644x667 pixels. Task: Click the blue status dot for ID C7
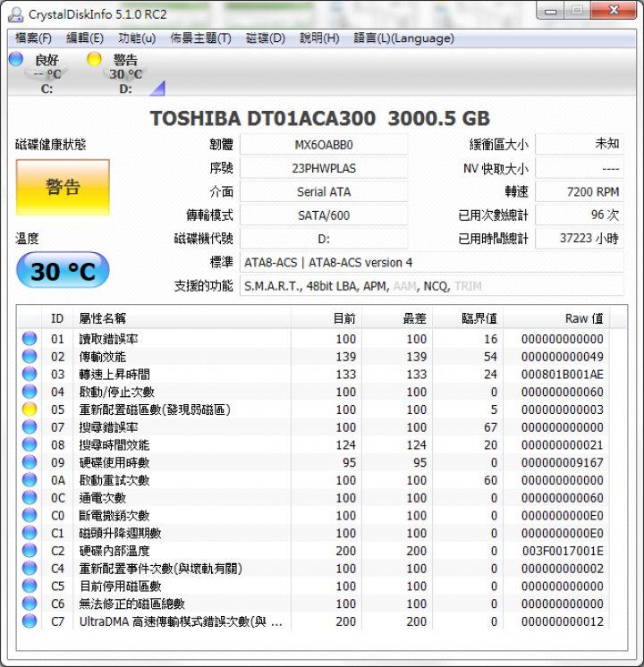[x=30, y=621]
